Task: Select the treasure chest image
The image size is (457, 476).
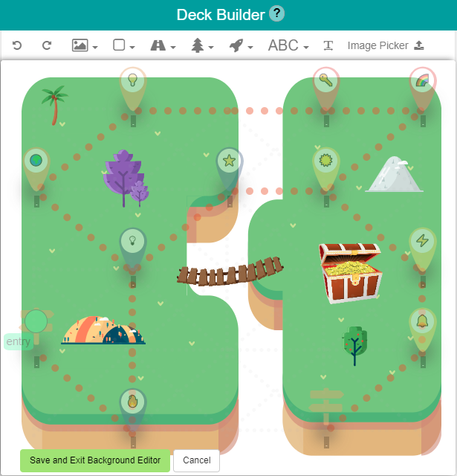Action: (350, 273)
